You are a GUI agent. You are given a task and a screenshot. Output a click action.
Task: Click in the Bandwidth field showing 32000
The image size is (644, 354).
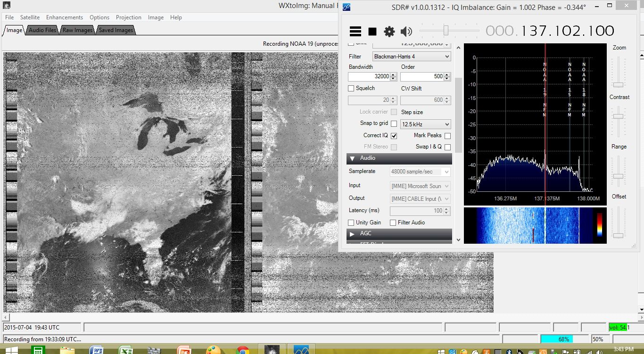(369, 76)
